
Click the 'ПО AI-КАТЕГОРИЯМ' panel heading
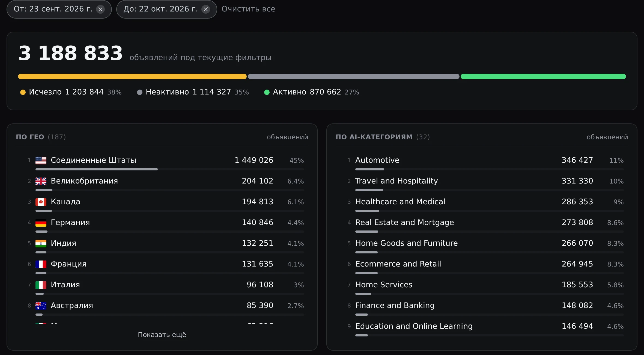pos(374,137)
